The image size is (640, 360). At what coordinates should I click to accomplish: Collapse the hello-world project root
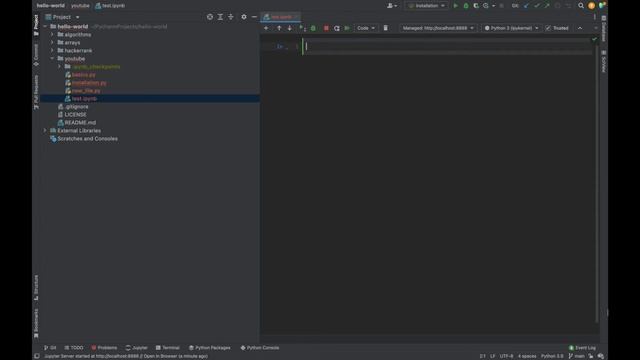point(45,27)
